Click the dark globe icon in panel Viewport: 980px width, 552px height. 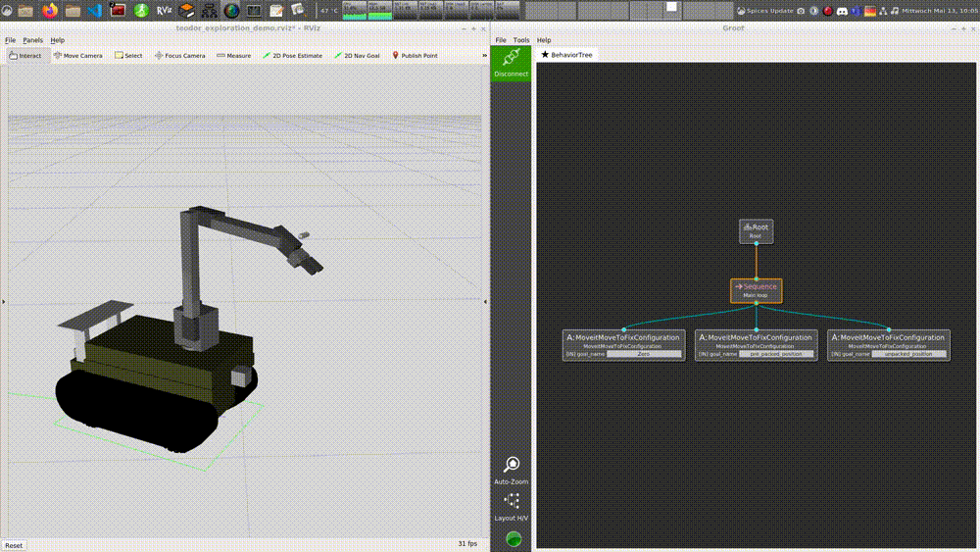(x=232, y=10)
